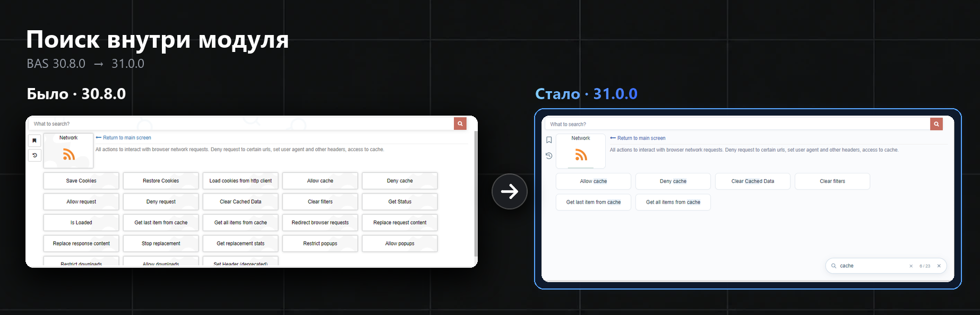This screenshot has width=980, height=315.
Task: Select Allow cache in the 30.8.0 panel
Action: click(x=320, y=181)
